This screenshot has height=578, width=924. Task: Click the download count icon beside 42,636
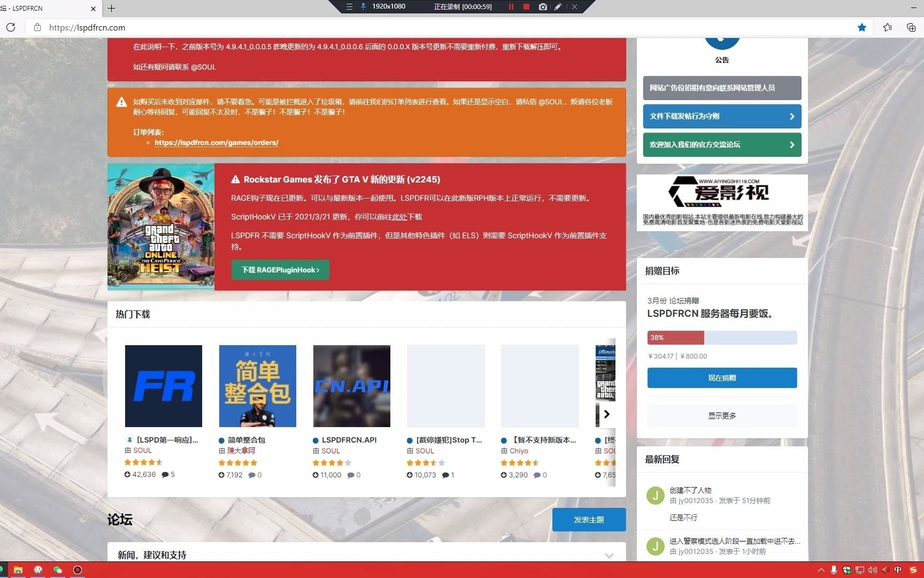click(127, 475)
